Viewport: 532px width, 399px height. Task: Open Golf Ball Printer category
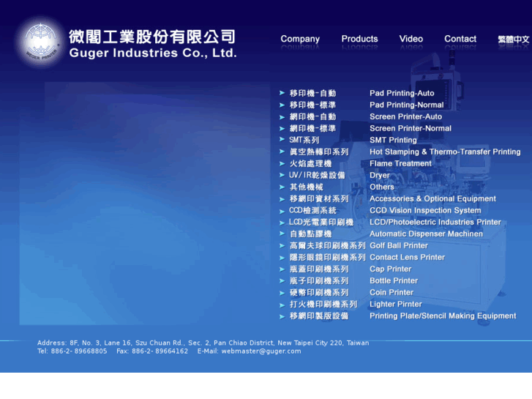click(x=399, y=245)
